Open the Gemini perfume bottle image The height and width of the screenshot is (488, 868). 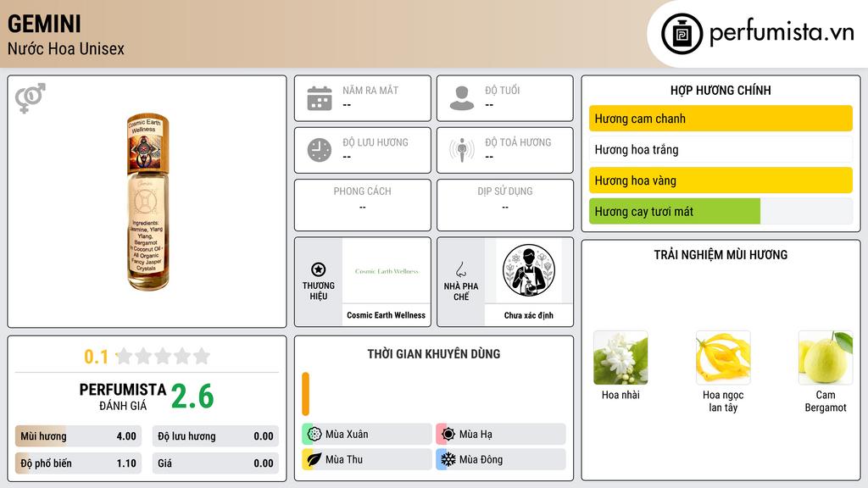coord(147,202)
